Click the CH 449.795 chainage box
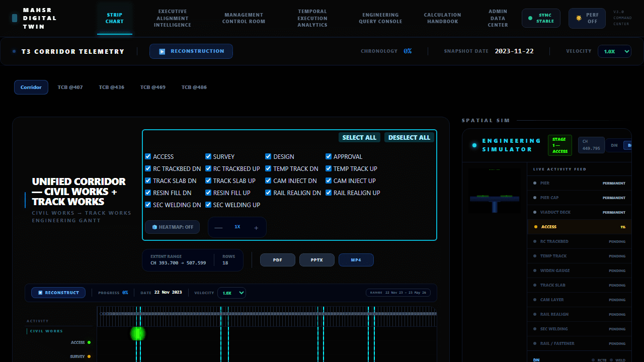This screenshot has height=362, width=644. (591, 145)
